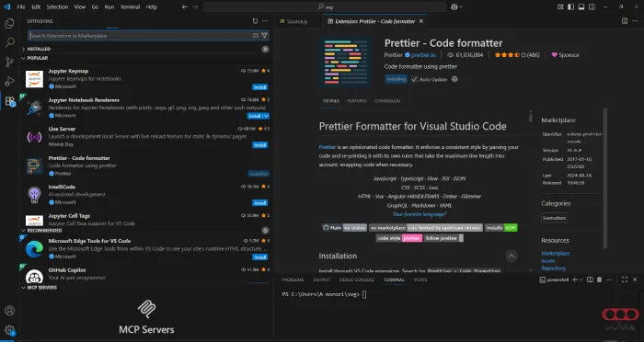Open the new terminal launch profile dropdown
644x342 pixels.
click(581, 279)
